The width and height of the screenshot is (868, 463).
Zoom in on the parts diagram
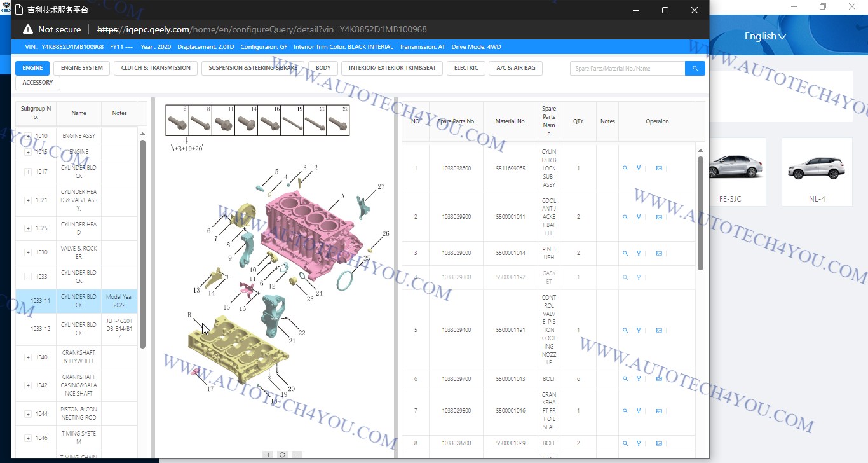pos(268,455)
